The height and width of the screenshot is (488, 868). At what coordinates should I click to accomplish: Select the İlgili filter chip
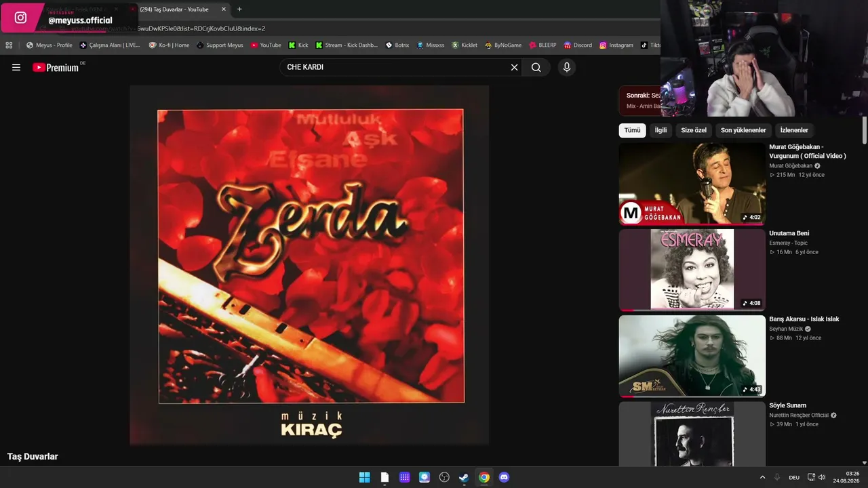click(660, 130)
